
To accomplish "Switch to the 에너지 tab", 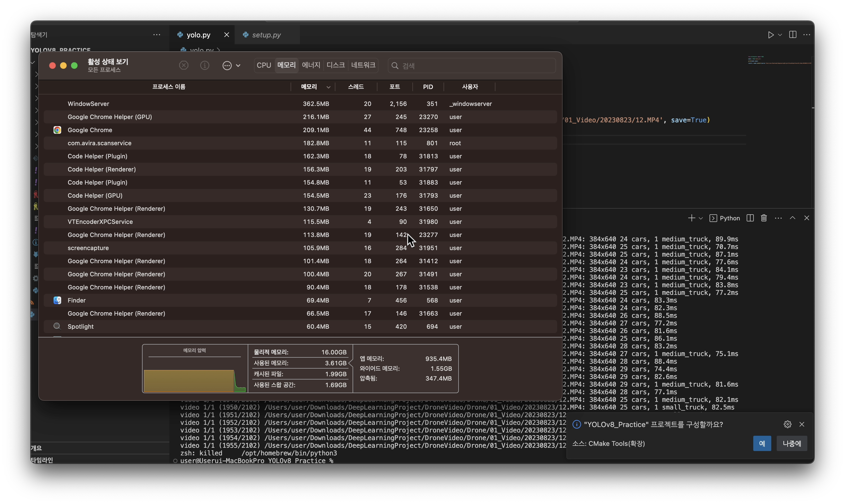I will tap(311, 65).
